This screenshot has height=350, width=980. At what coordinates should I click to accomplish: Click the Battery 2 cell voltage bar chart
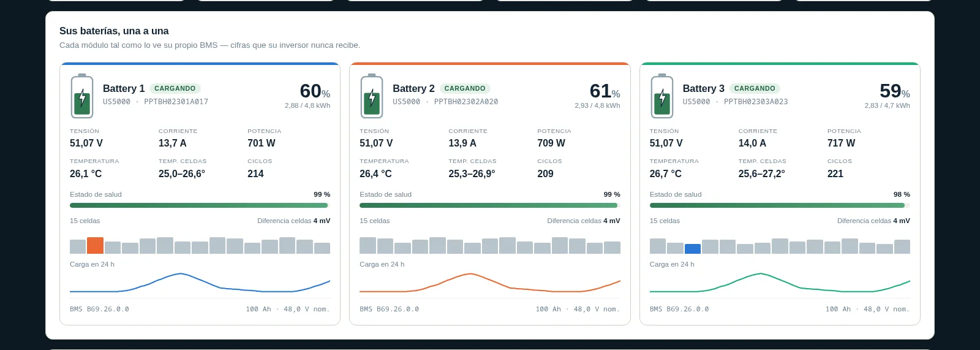[490, 245]
